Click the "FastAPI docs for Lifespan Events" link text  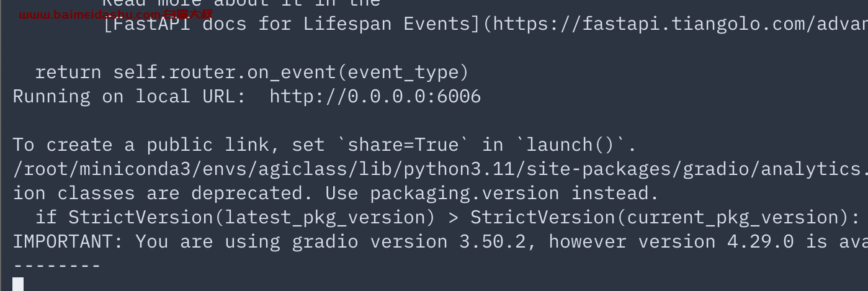tap(292, 24)
